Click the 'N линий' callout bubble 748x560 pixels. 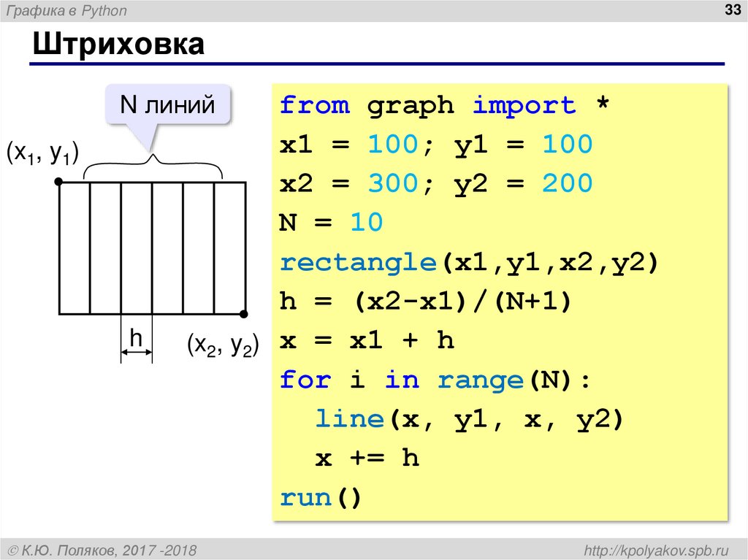click(x=167, y=104)
